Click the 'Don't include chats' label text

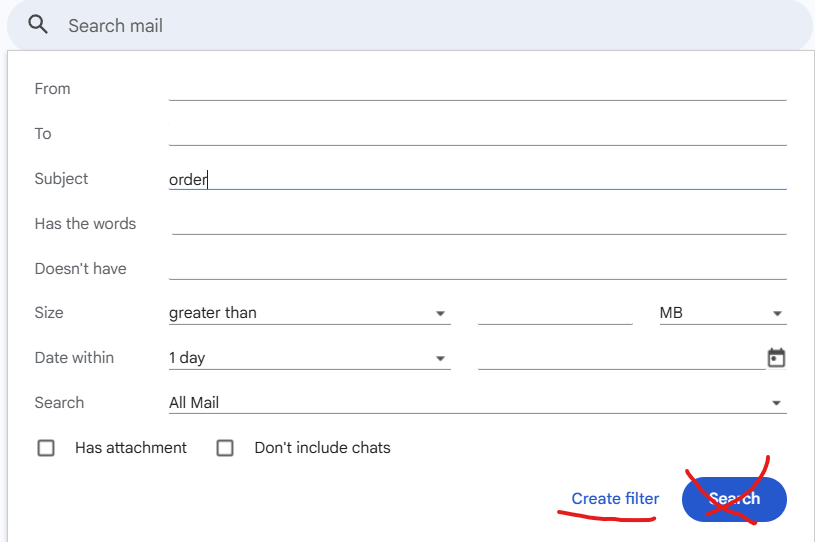tap(322, 448)
